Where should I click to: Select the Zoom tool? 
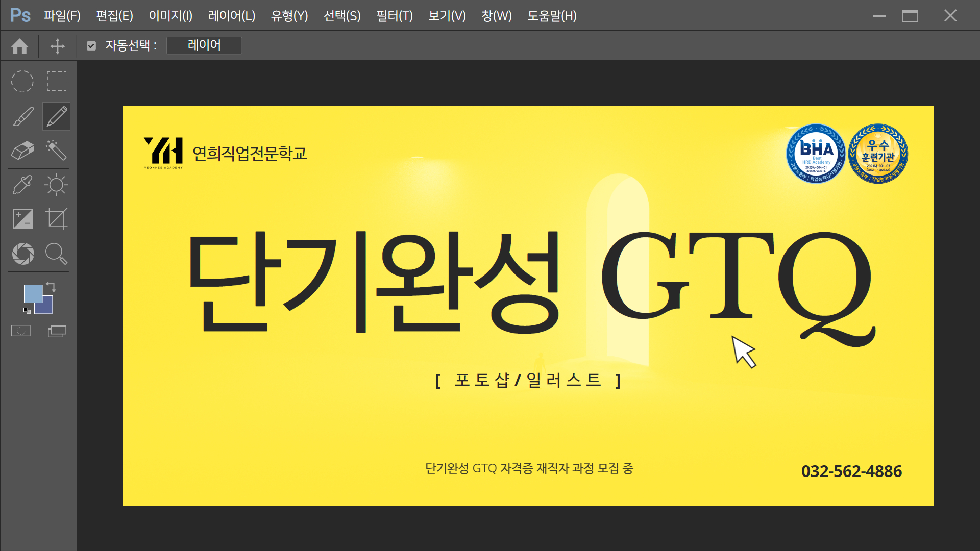tap(56, 254)
